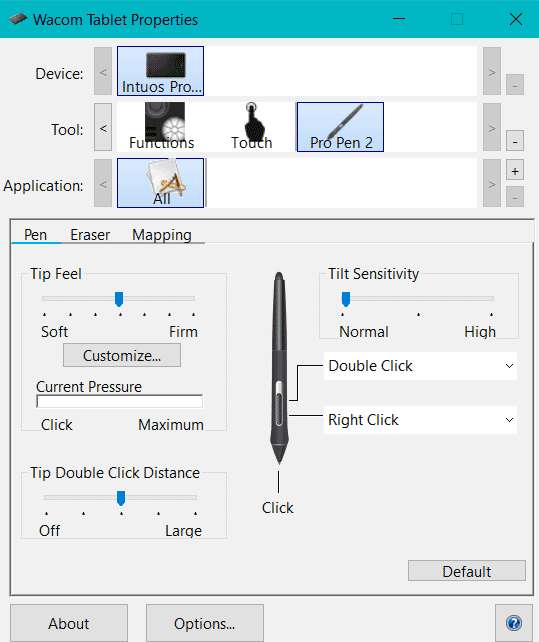Click the About button
This screenshot has height=642, width=539.
click(69, 623)
